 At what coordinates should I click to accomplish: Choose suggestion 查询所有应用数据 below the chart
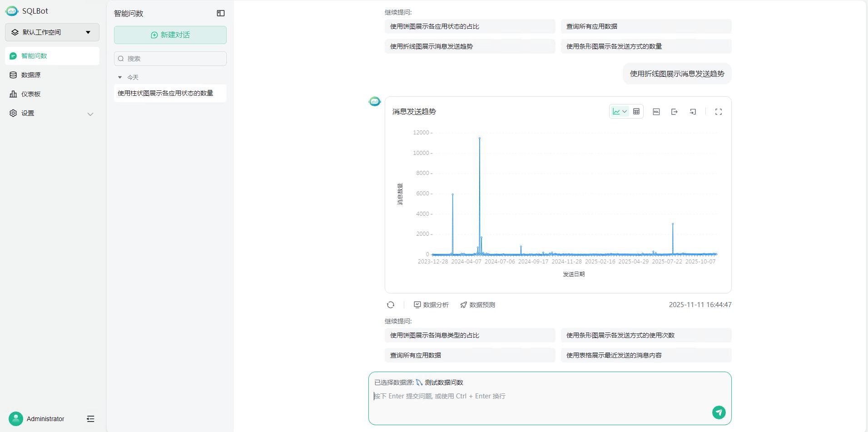[x=470, y=355]
